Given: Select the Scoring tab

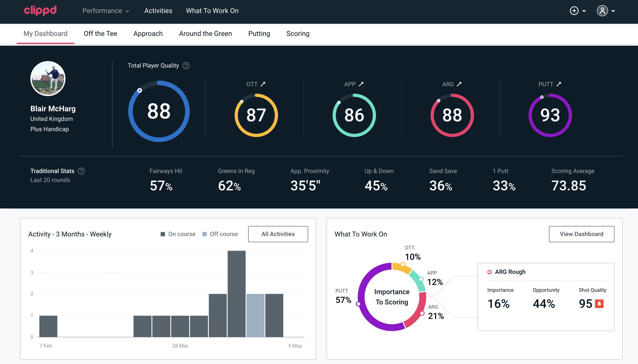Looking at the screenshot, I should pyautogui.click(x=297, y=33).
